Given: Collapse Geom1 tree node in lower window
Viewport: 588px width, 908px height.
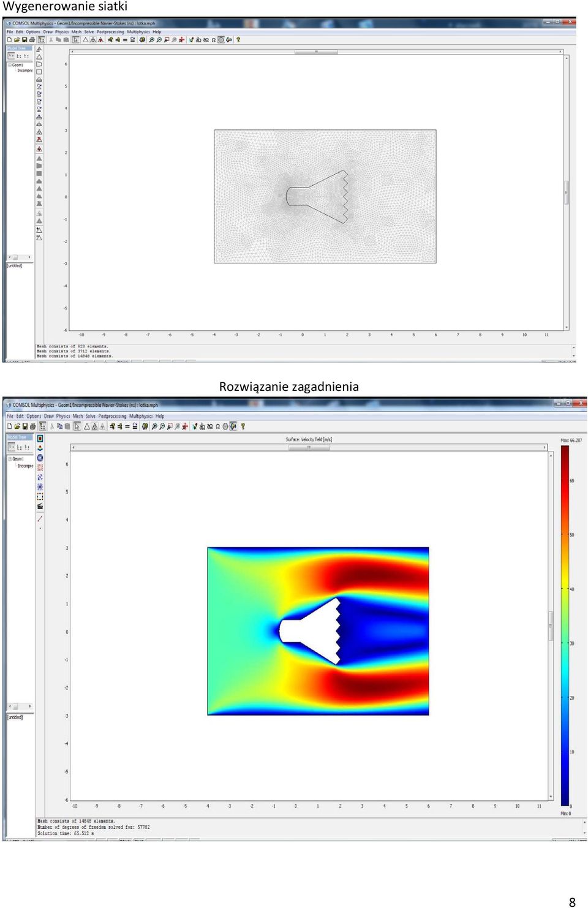Looking at the screenshot, I should [x=10, y=459].
